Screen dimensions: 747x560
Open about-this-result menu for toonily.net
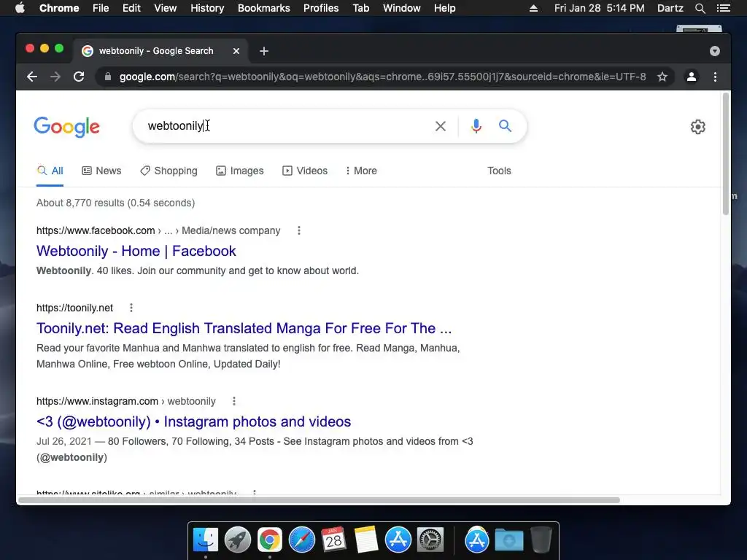click(x=131, y=308)
